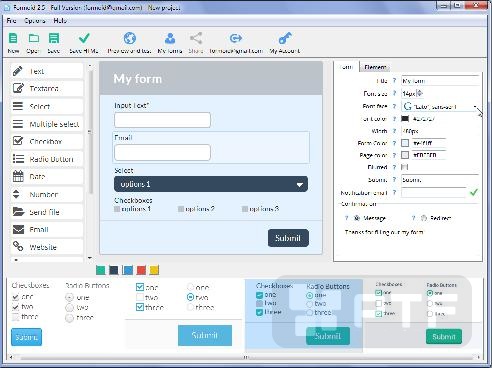The width and height of the screenshot is (492, 368).
Task: Open the Font color swatch picker
Action: click(405, 119)
